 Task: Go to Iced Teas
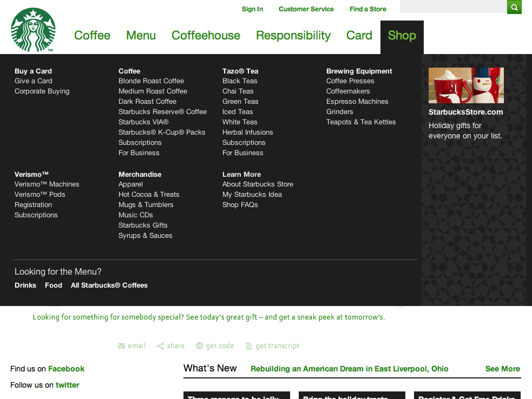point(238,112)
